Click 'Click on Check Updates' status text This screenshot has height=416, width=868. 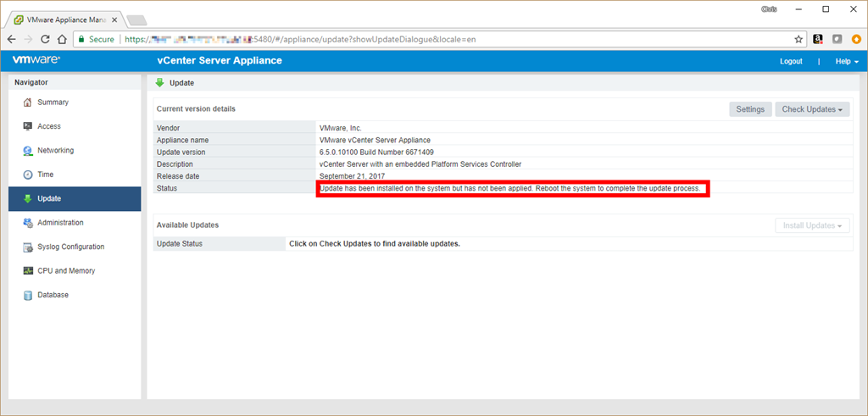(x=375, y=244)
